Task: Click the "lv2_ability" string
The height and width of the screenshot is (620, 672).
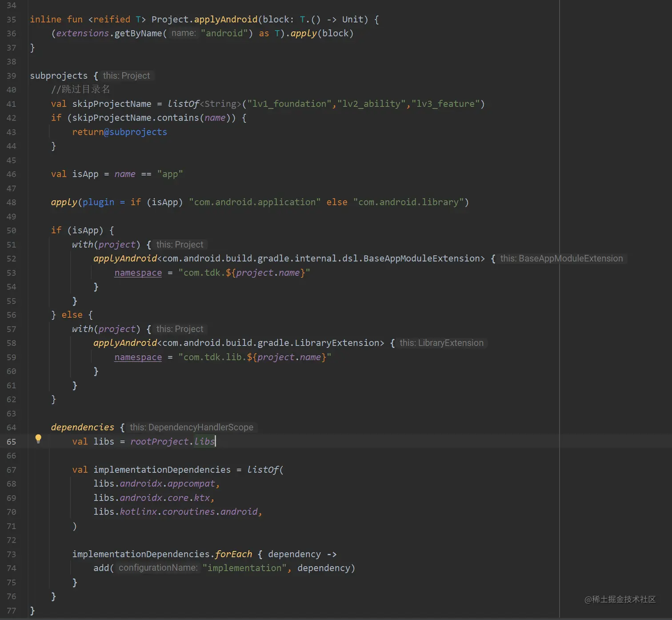Action: point(371,104)
